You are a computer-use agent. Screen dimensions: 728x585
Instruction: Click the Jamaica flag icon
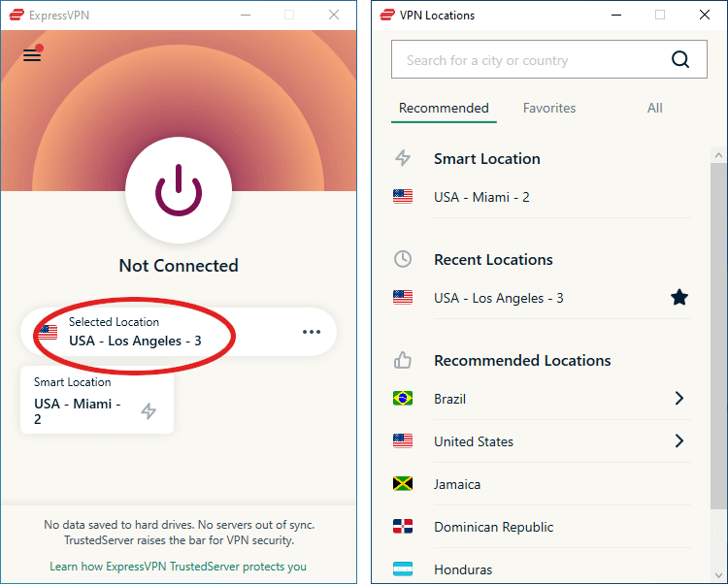[403, 483]
